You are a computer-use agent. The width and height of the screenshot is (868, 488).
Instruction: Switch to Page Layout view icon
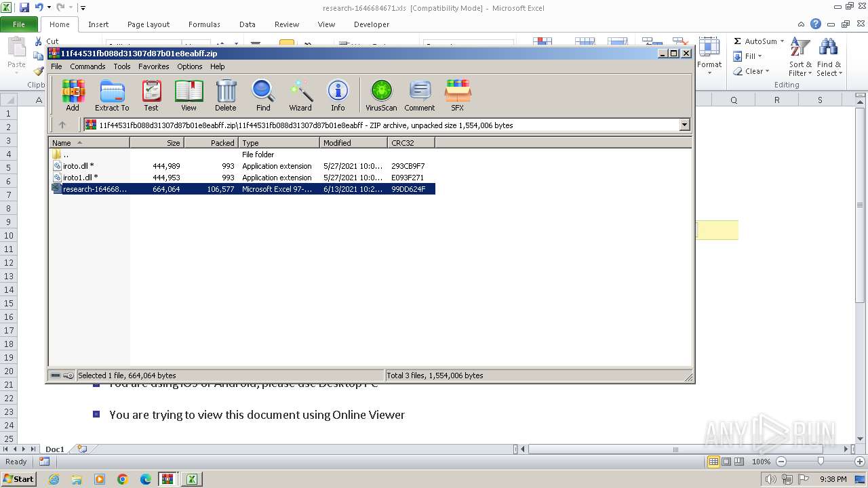726,462
